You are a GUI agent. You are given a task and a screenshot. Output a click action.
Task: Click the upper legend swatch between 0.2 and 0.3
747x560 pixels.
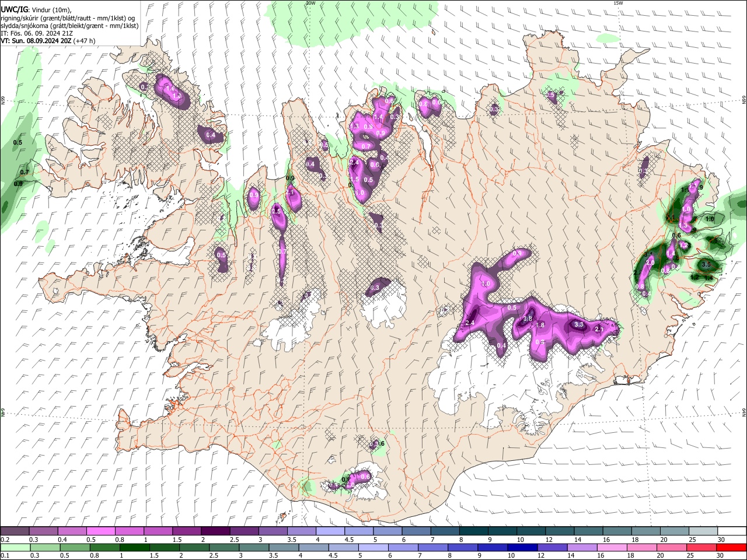(x=15, y=531)
